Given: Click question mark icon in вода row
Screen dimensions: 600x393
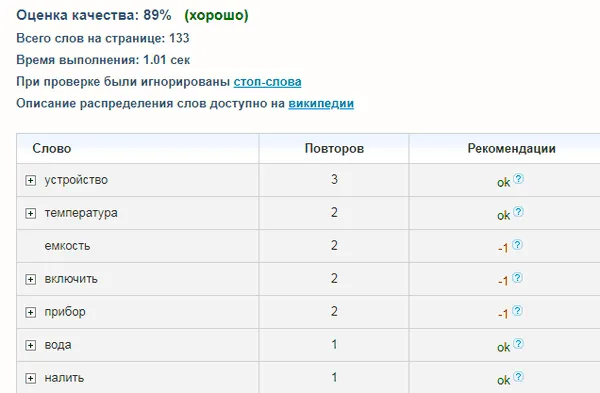Looking at the screenshot, I should [518, 344].
